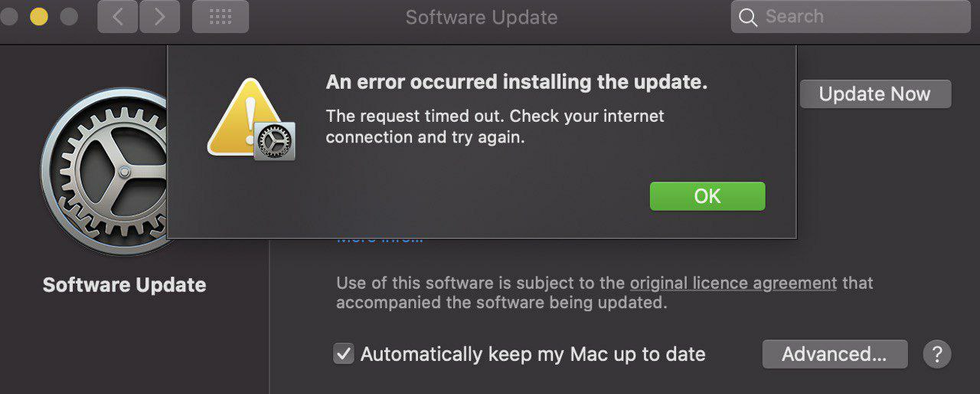Click the Update Now button
This screenshot has width=980, height=394.
tap(875, 94)
